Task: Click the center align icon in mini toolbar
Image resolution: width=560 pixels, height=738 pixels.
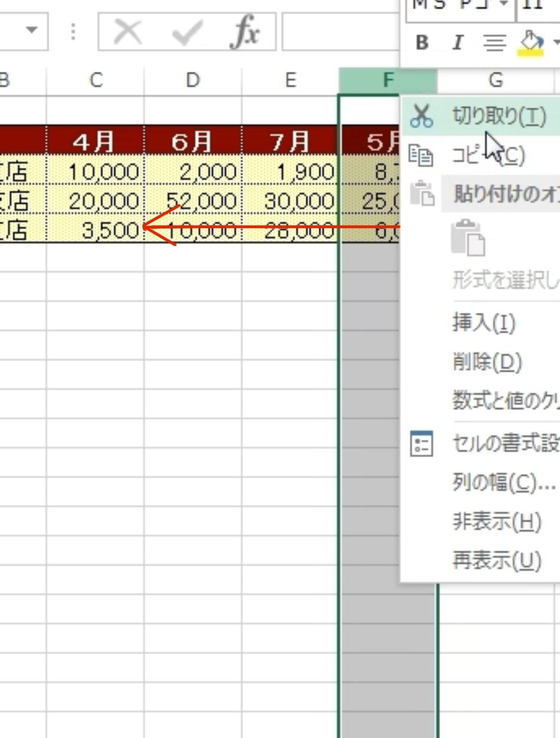Action: [494, 43]
